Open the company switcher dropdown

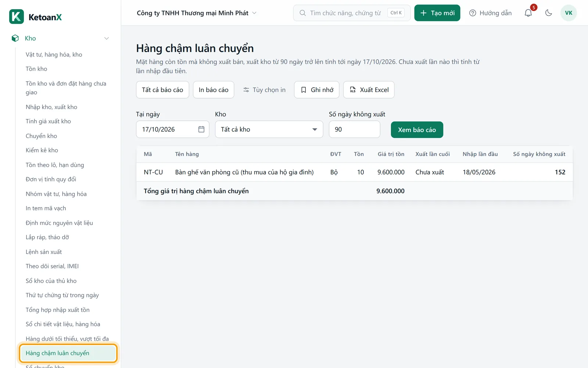(197, 13)
